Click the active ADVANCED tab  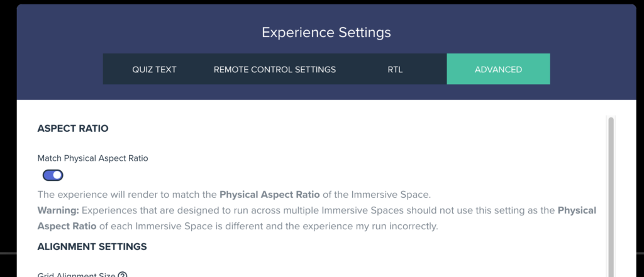click(498, 69)
